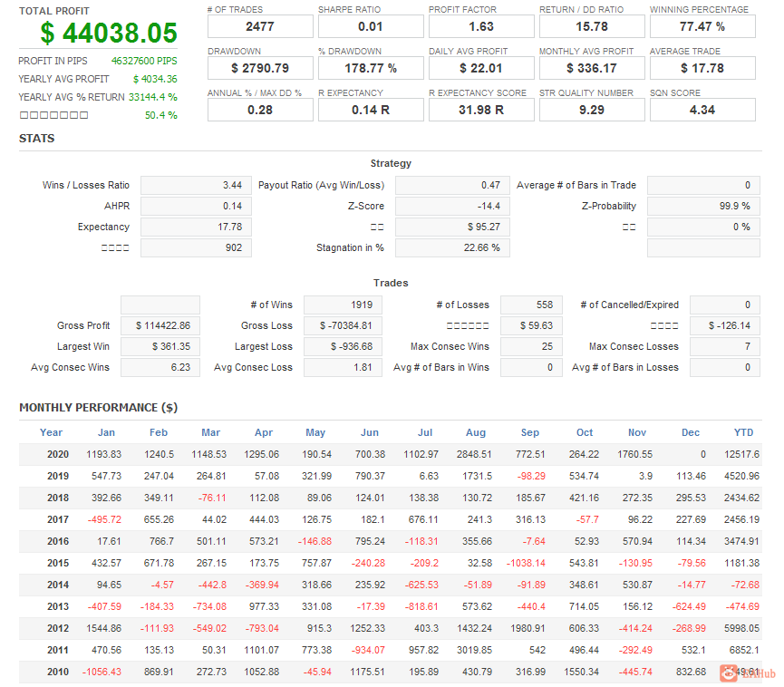This screenshot has height=687, width=784.
Task: Click the Aug column header
Action: tap(476, 432)
